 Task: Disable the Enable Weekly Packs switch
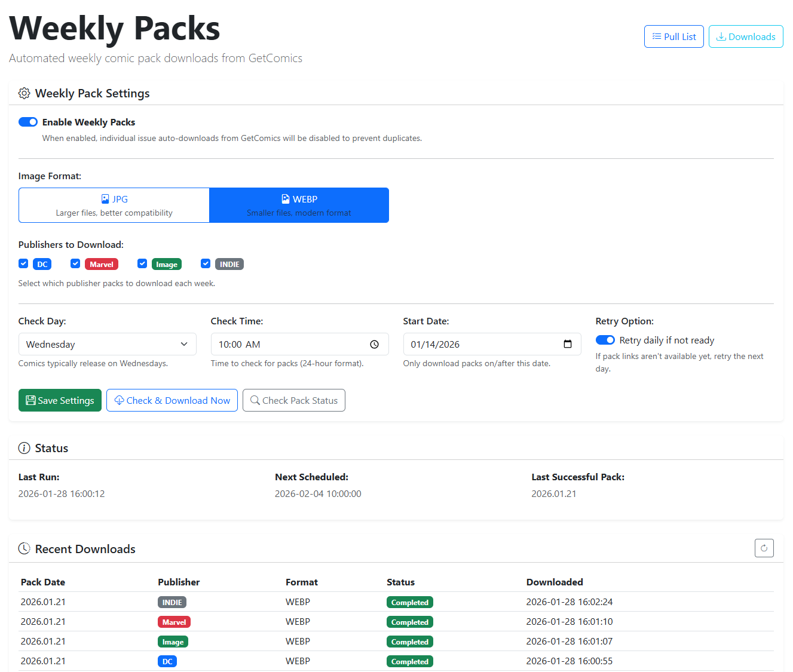pos(28,121)
